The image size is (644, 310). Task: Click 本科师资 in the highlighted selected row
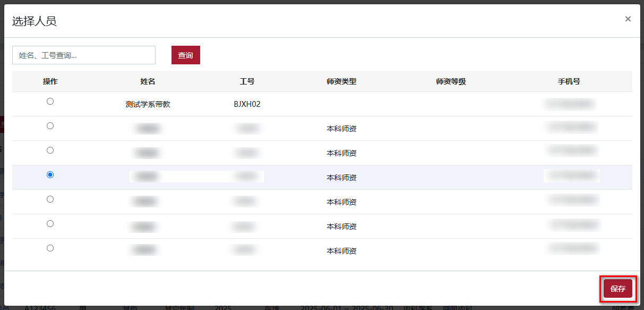coord(341,178)
